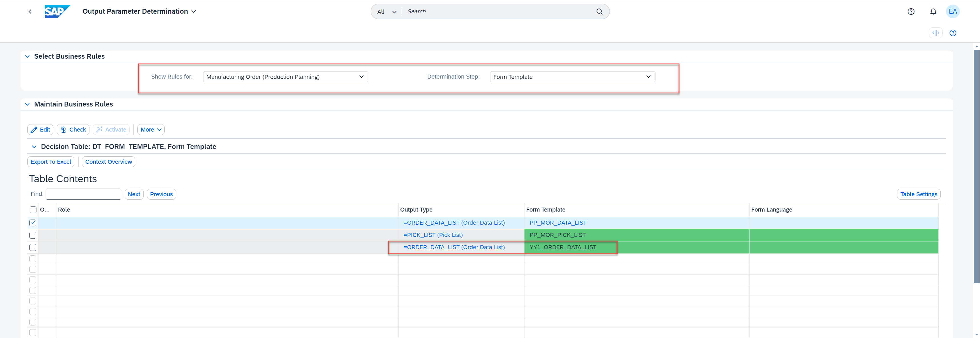Focus the Search input field
980x338 pixels.
click(x=499, y=11)
